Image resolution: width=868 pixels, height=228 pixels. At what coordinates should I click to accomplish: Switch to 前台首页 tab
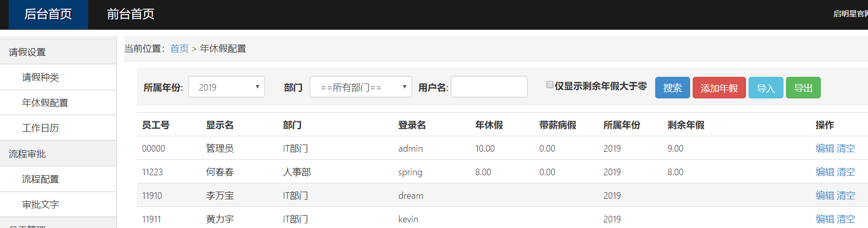[x=131, y=14]
